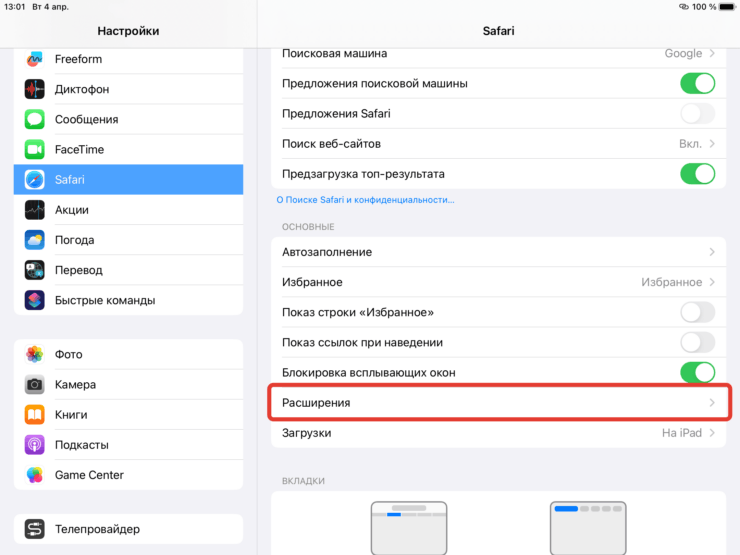Turn off Предзагрузка топ-результата switch
The height and width of the screenshot is (555, 740).
pos(698,174)
